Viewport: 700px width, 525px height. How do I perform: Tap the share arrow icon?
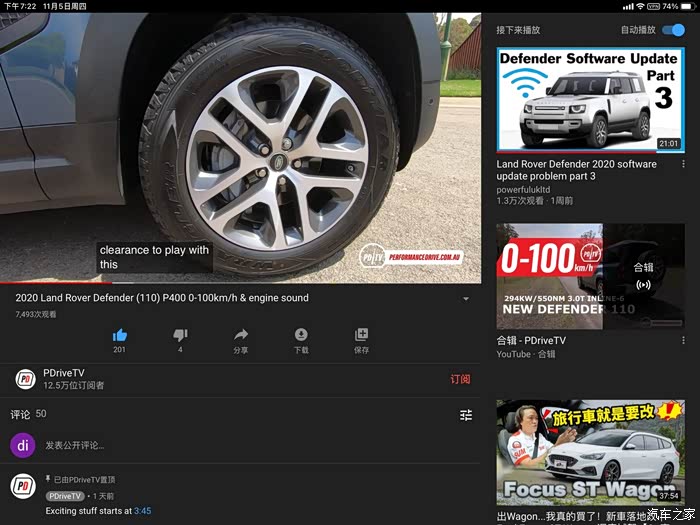(241, 334)
